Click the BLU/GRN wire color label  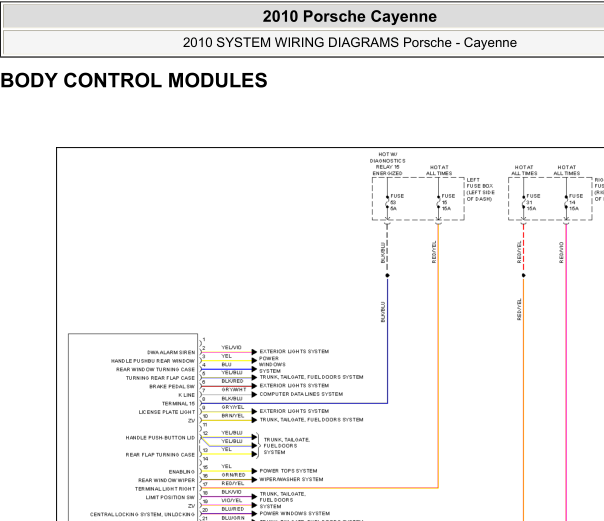coord(233,518)
